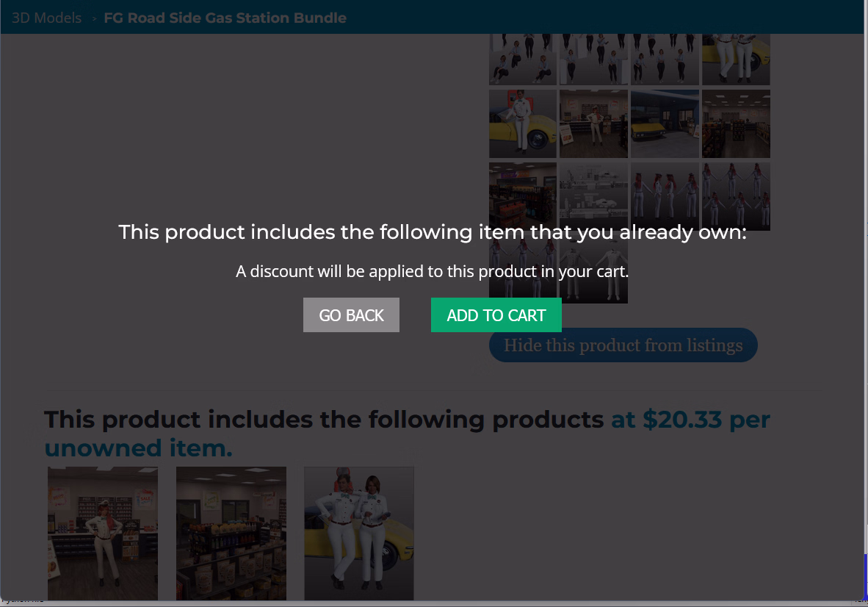Viewport: 868px width, 607px height.
Task: Select top-left gallery thumbnail with seated poses
Action: tap(522, 59)
